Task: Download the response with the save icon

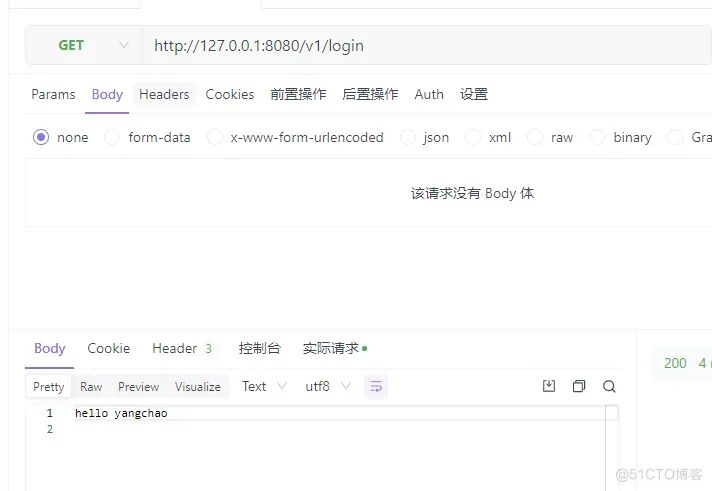Action: [x=549, y=386]
